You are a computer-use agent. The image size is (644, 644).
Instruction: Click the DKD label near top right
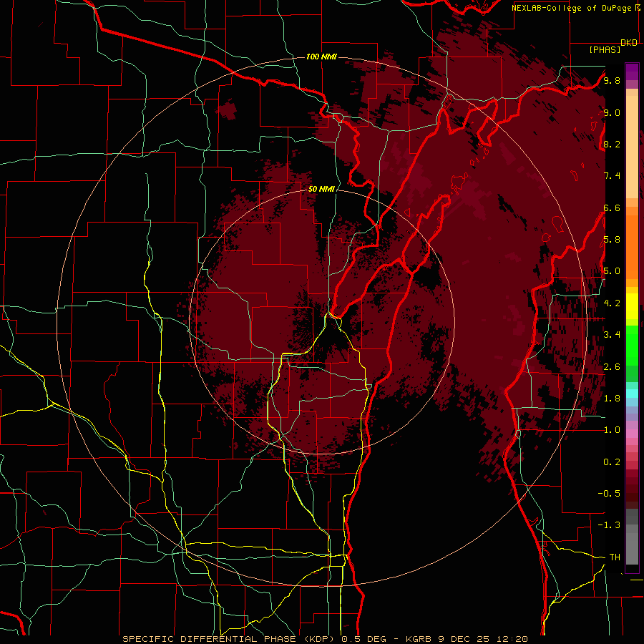point(629,43)
